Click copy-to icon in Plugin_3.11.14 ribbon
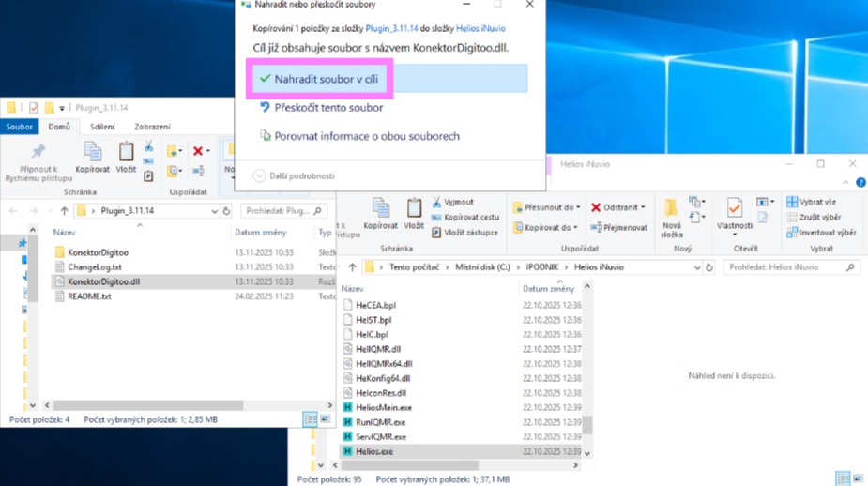Image resolution: width=868 pixels, height=486 pixels. (174, 171)
